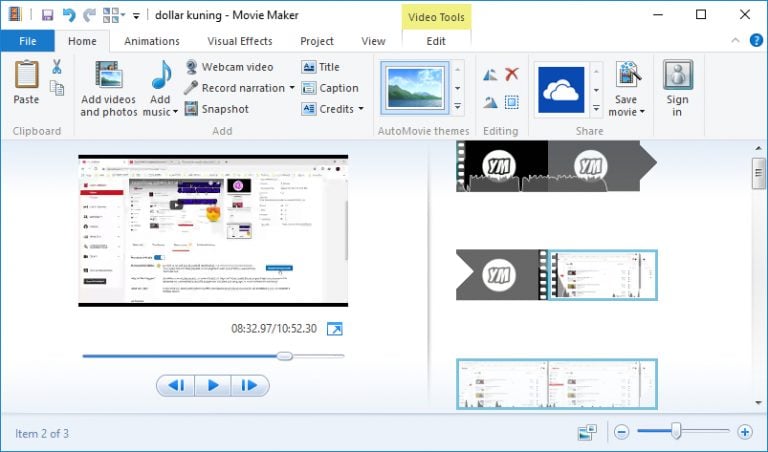The width and height of the screenshot is (768, 452).
Task: Click the OneDrive share icon
Action: [560, 89]
